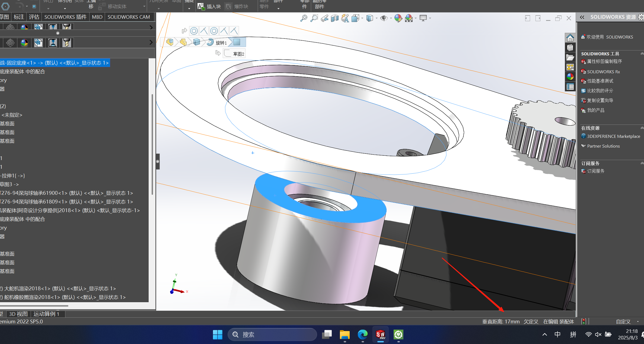This screenshot has width=644, height=344.
Task: Toggle the Section View tool
Action: [x=334, y=18]
